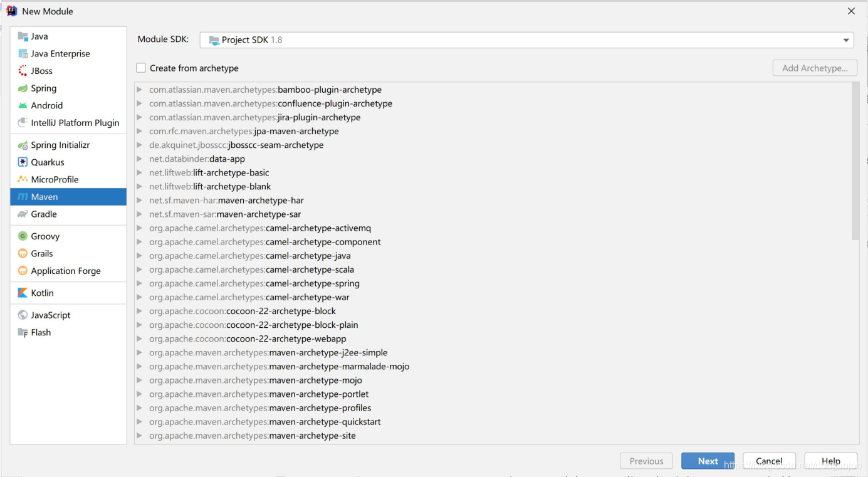Select the Flash folder icon
Screen dimensions: 868x477
coord(23,332)
